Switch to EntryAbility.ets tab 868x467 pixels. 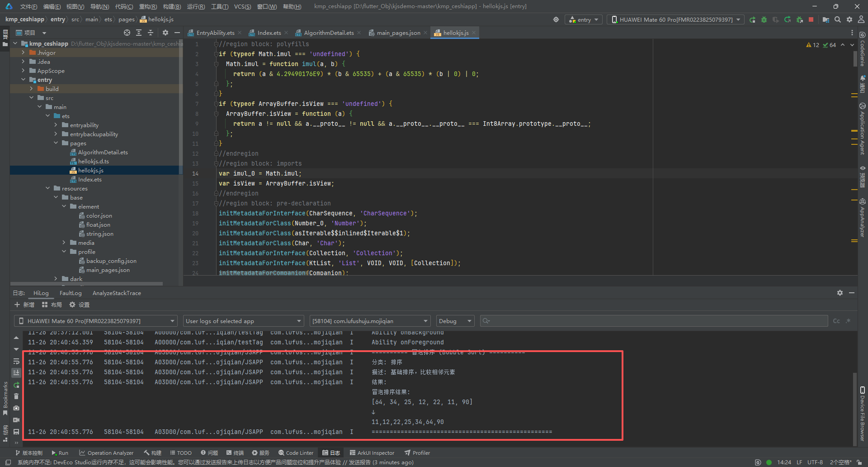click(215, 33)
